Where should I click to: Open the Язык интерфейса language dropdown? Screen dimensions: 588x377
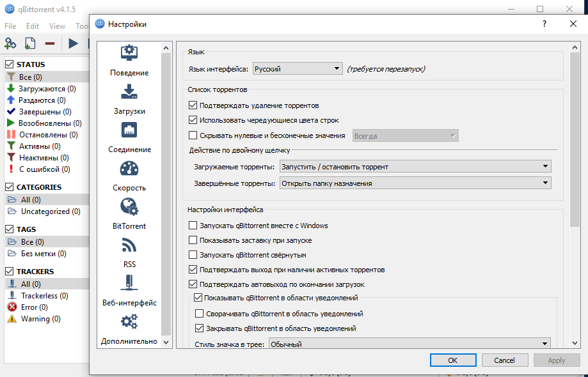coord(298,68)
